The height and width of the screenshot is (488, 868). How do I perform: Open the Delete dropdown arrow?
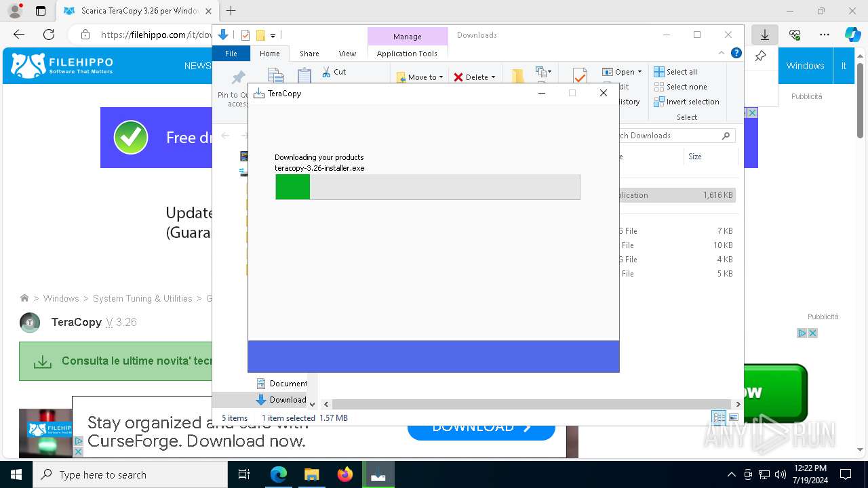coord(493,77)
